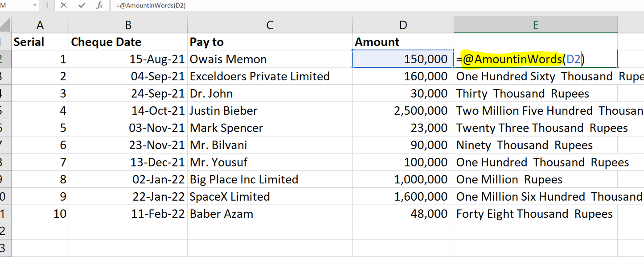Select column C header
The width and height of the screenshot is (644, 257).
[x=269, y=25]
